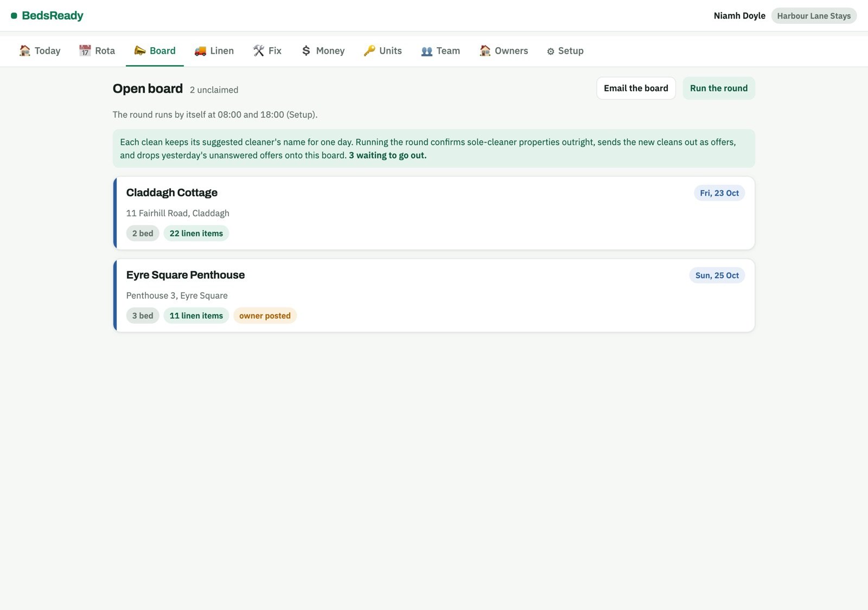Click the Setup gear icon
The width and height of the screenshot is (868, 610).
551,52
